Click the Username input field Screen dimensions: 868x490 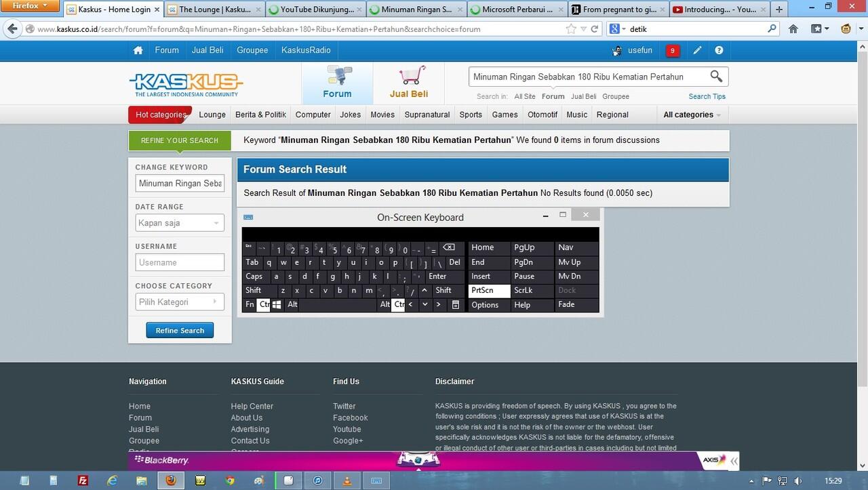(x=180, y=262)
